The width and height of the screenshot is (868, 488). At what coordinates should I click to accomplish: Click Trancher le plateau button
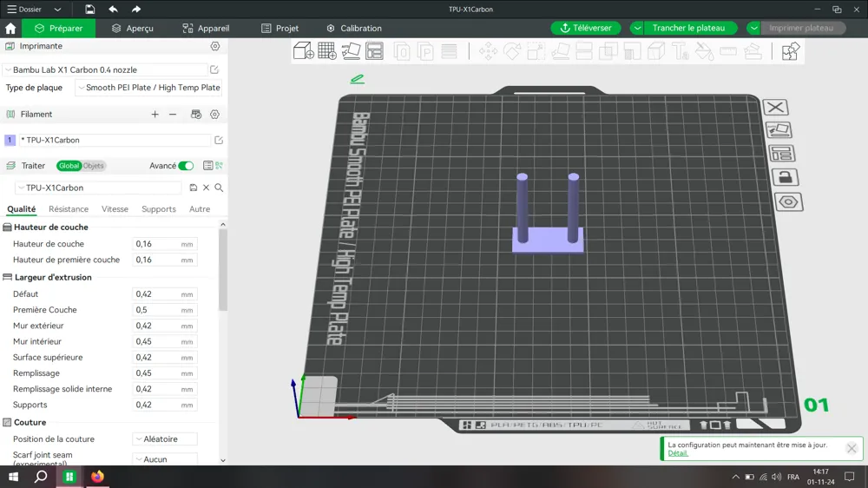[x=688, y=28]
